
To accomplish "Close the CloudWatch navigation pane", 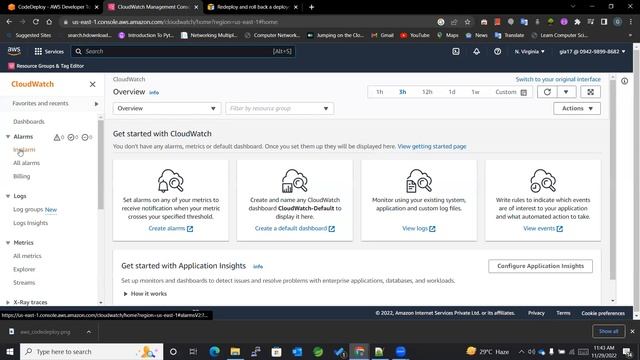I will pos(92,84).
